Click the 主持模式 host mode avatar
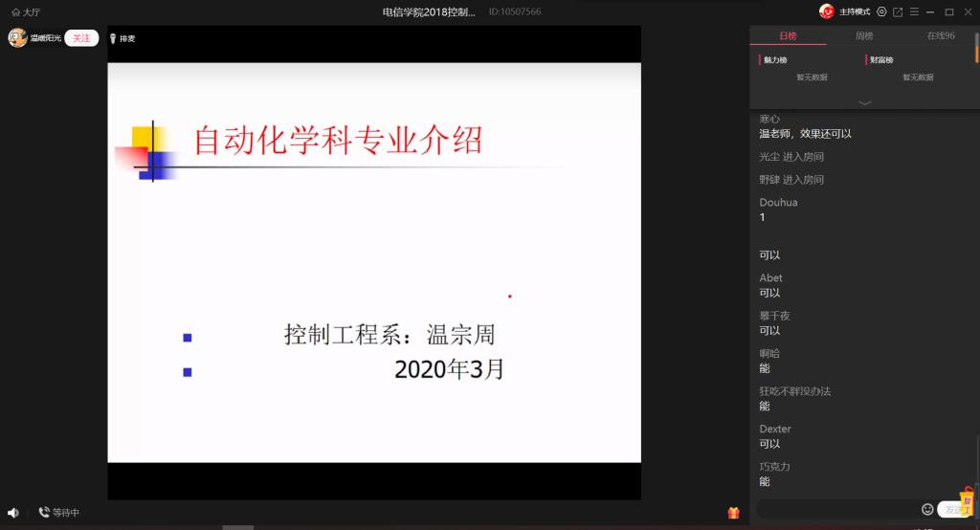Image resolution: width=980 pixels, height=530 pixels. [827, 11]
